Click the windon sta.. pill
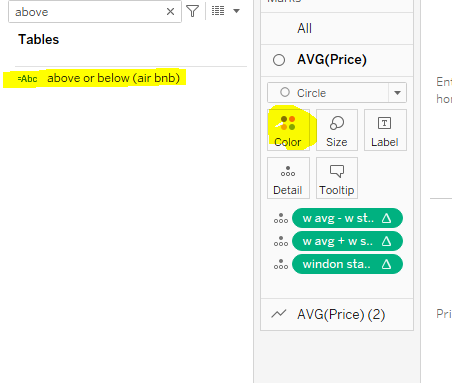452x383 pixels. tap(347, 264)
